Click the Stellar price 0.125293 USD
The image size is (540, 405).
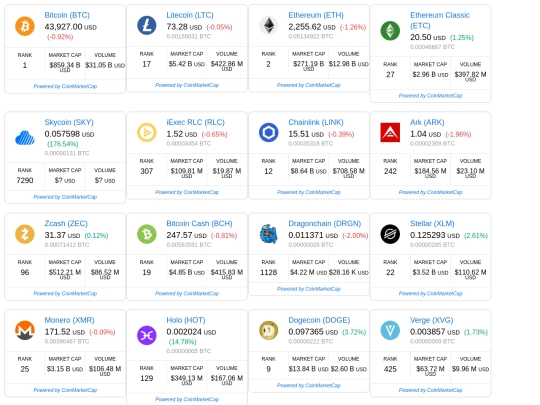(435, 235)
